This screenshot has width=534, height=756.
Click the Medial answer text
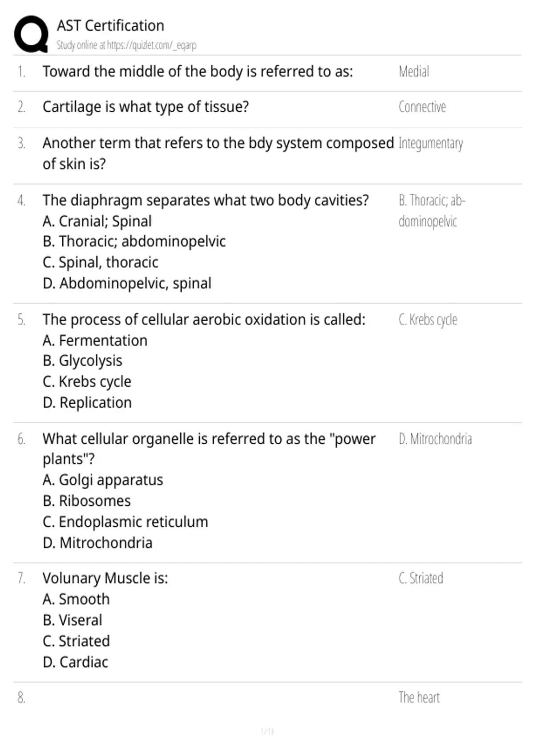(414, 71)
